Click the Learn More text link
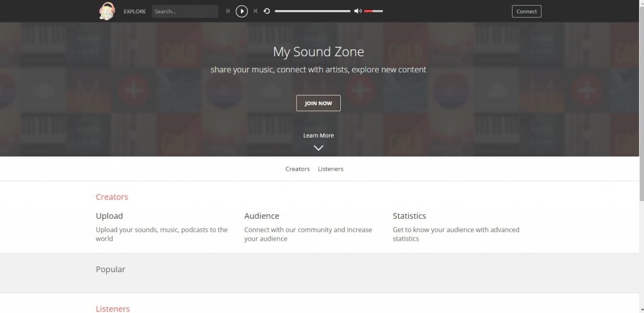 coord(318,136)
